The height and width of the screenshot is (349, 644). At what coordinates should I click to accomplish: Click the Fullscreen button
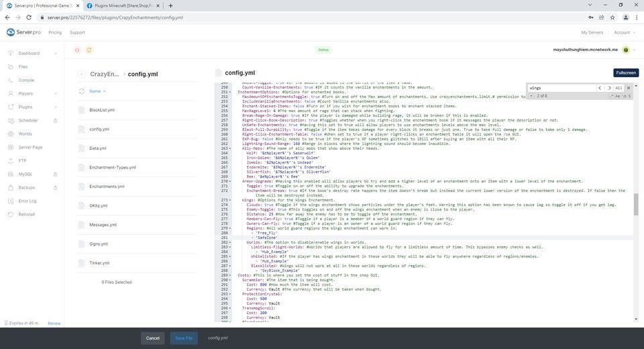click(625, 72)
